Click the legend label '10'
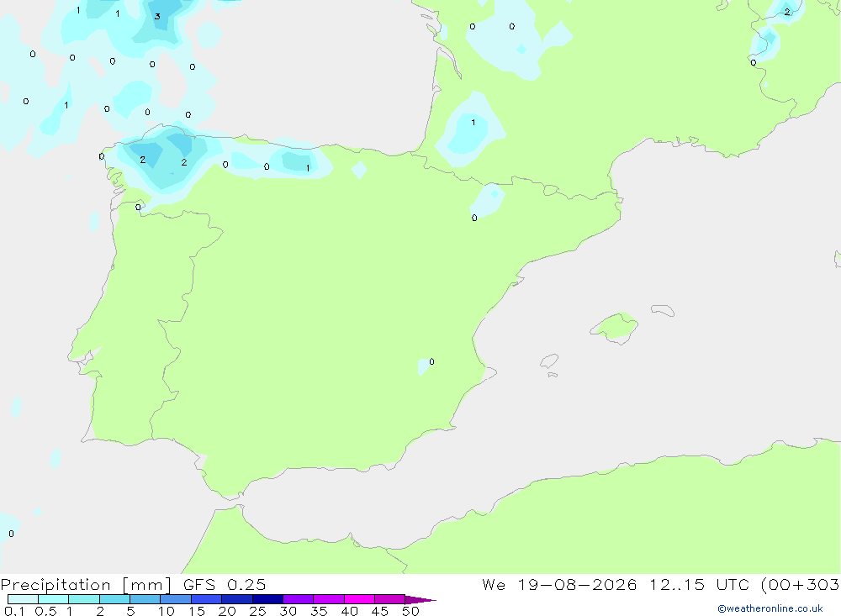841x616 pixels. point(167,611)
